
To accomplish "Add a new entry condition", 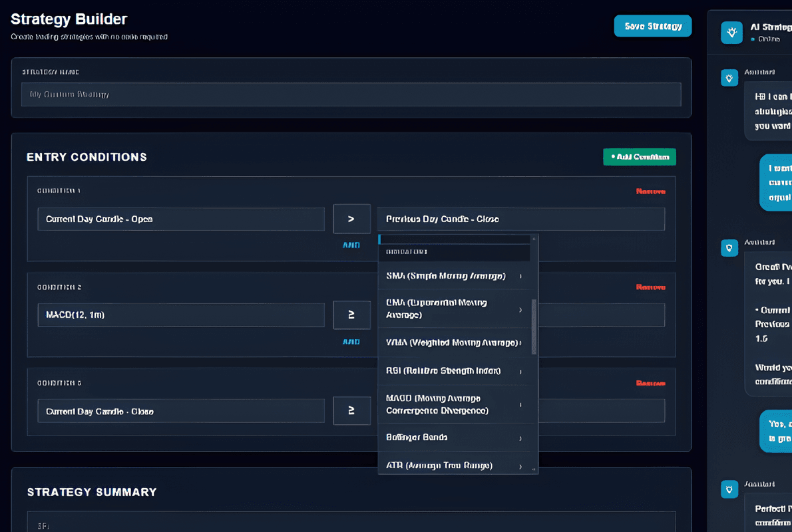I will pyautogui.click(x=640, y=157).
